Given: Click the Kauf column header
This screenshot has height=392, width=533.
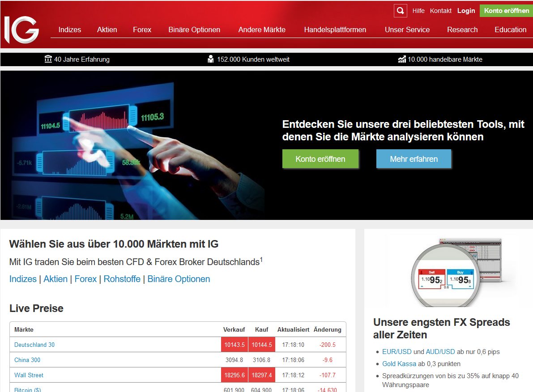Looking at the screenshot, I should pos(261,329).
